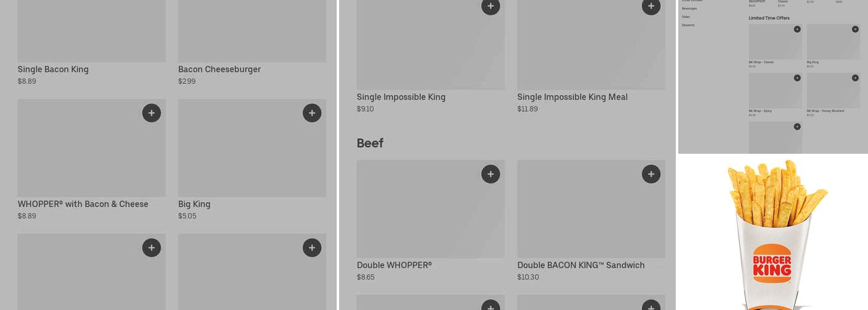Open the Single Bacon King item name
Viewport: 868px width, 310px height.
point(53,69)
